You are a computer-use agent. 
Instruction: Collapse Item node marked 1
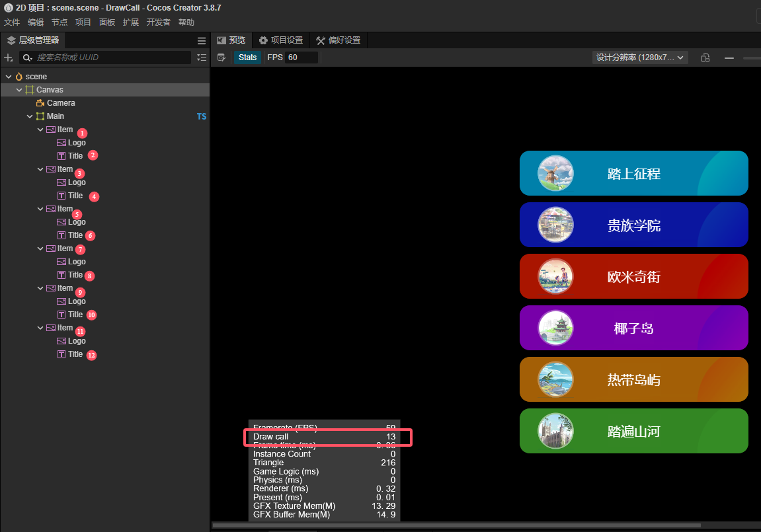click(40, 130)
